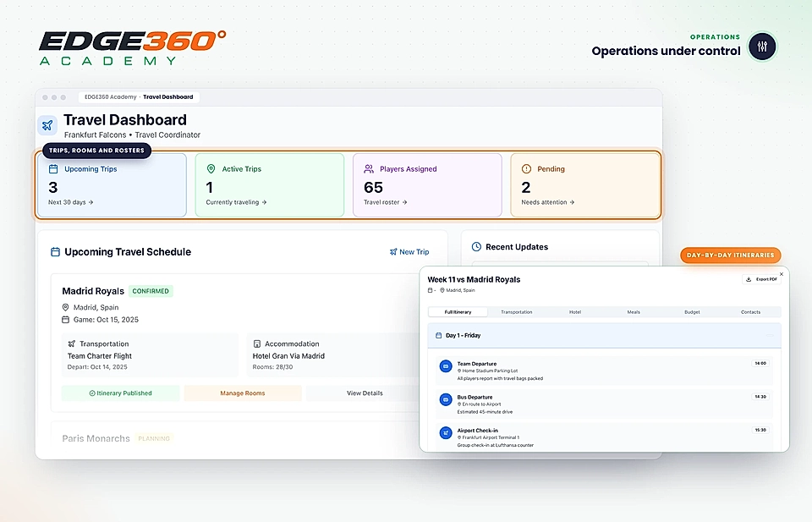Click the Frankfurt Airport Terminal 1 text
The image size is (812, 522).
click(x=491, y=437)
